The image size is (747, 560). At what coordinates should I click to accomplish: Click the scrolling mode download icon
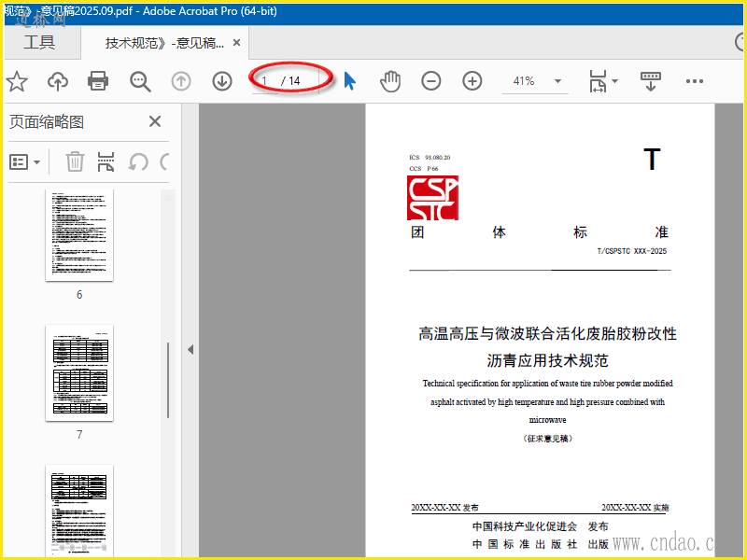(x=650, y=81)
